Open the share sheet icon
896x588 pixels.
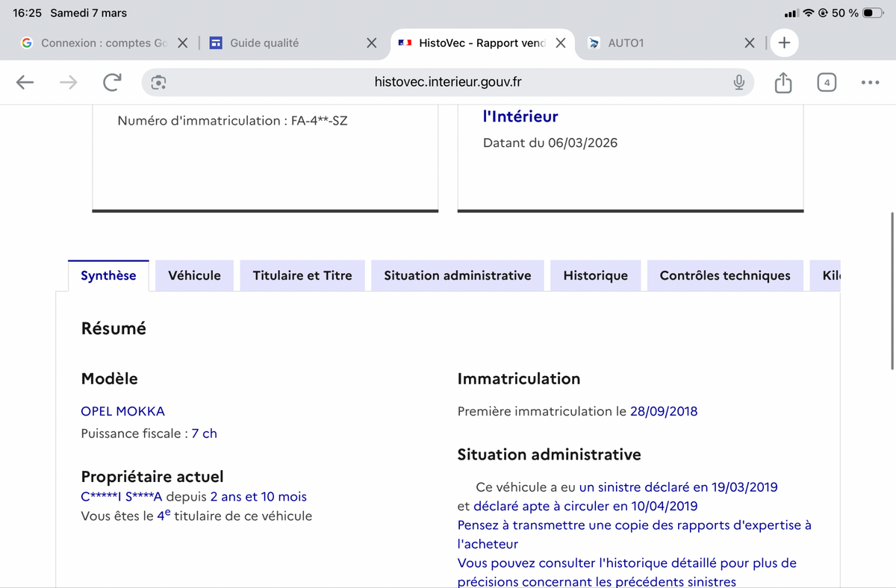click(783, 83)
